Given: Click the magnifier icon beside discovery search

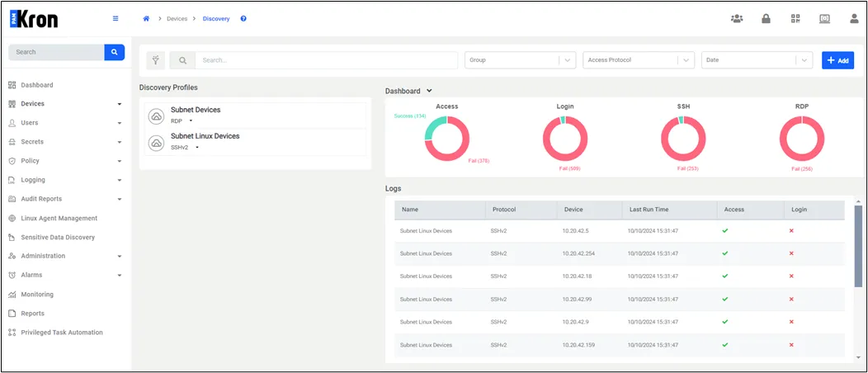Looking at the screenshot, I should 182,60.
